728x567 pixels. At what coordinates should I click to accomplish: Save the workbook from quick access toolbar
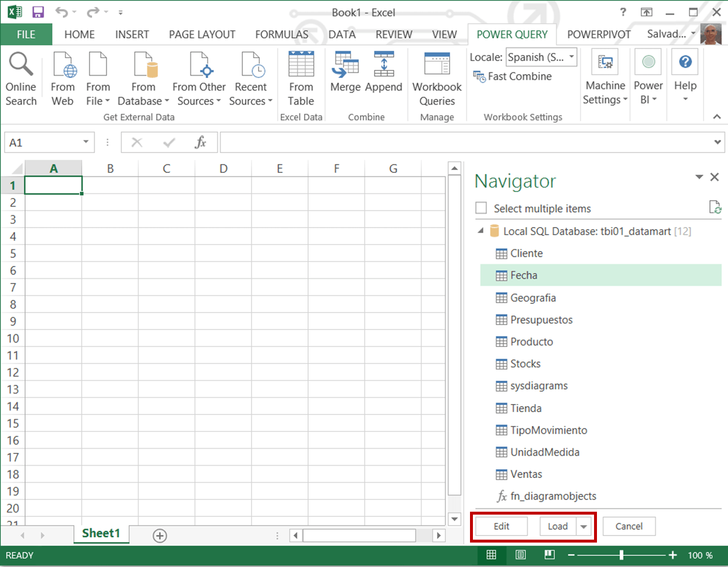pyautogui.click(x=38, y=12)
